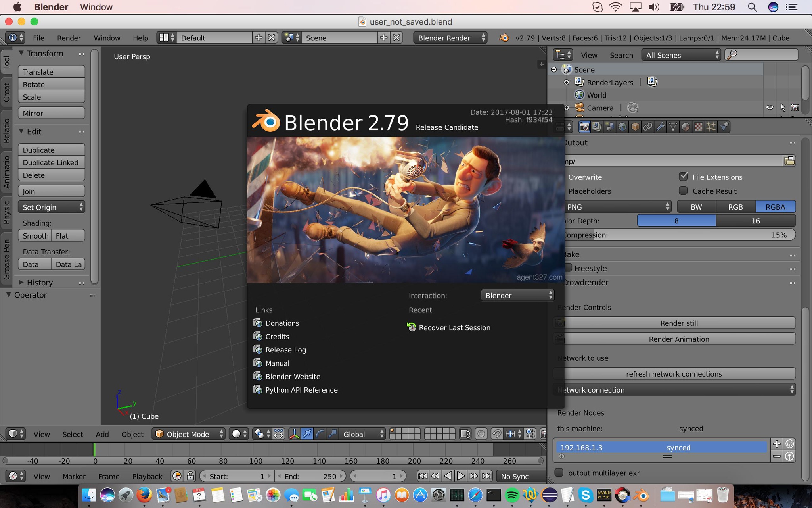Toggle Camera visibility eye in outliner
This screenshot has height=508, width=812.
(x=769, y=108)
